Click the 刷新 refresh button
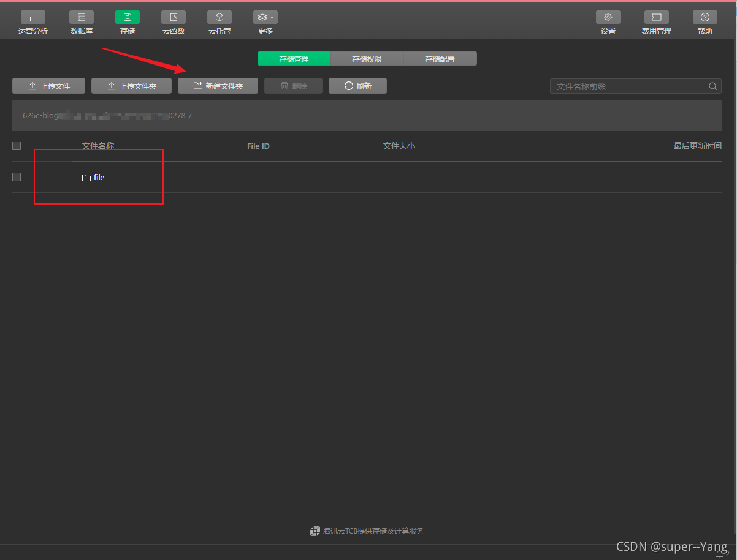 pos(357,86)
